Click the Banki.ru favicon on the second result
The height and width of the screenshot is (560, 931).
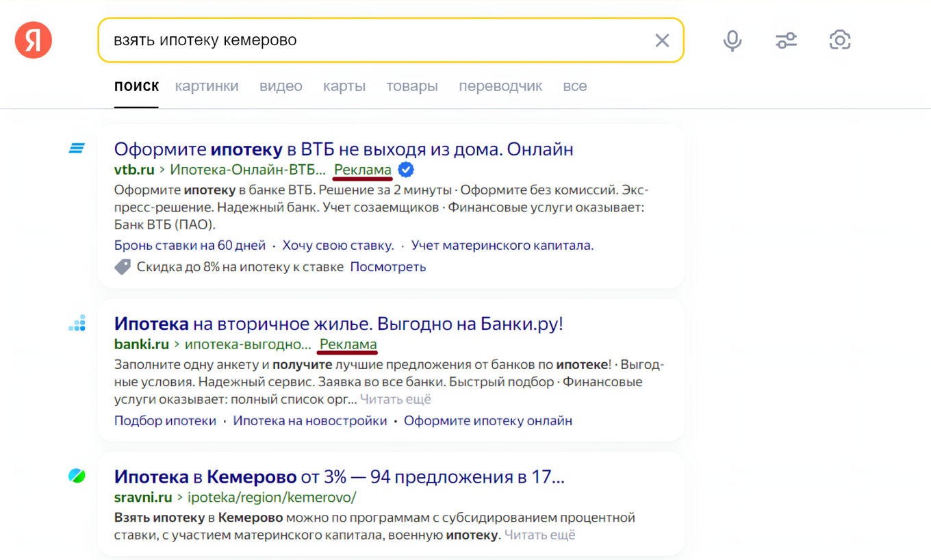pyautogui.click(x=76, y=322)
